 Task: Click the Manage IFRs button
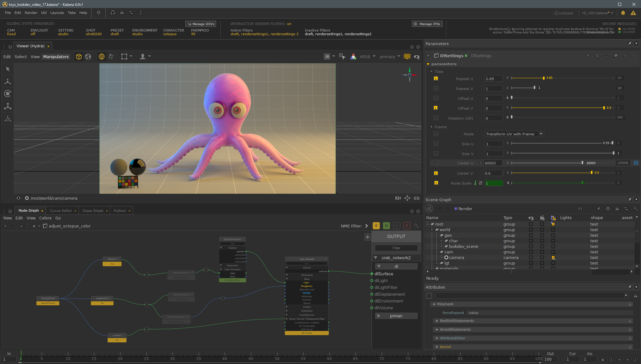click(x=427, y=24)
